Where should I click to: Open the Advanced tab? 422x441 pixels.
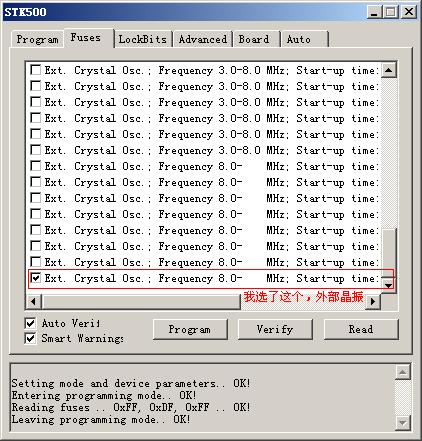click(x=202, y=39)
